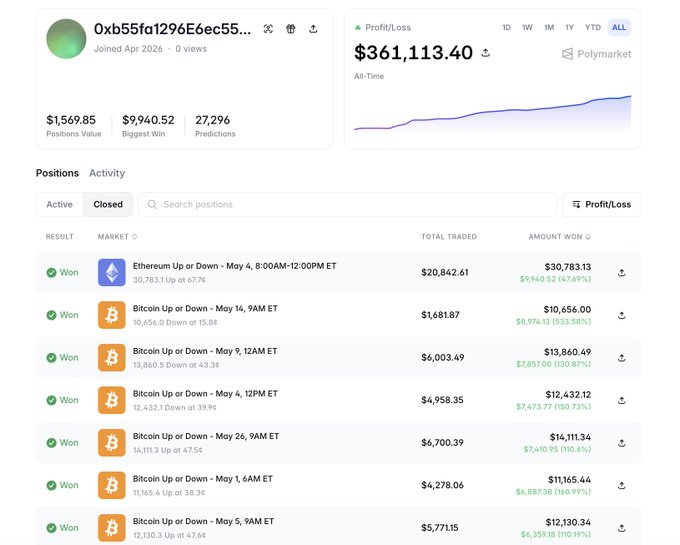Share the $361,113.40 profit figure
This screenshot has width=680, height=545.
tap(485, 53)
